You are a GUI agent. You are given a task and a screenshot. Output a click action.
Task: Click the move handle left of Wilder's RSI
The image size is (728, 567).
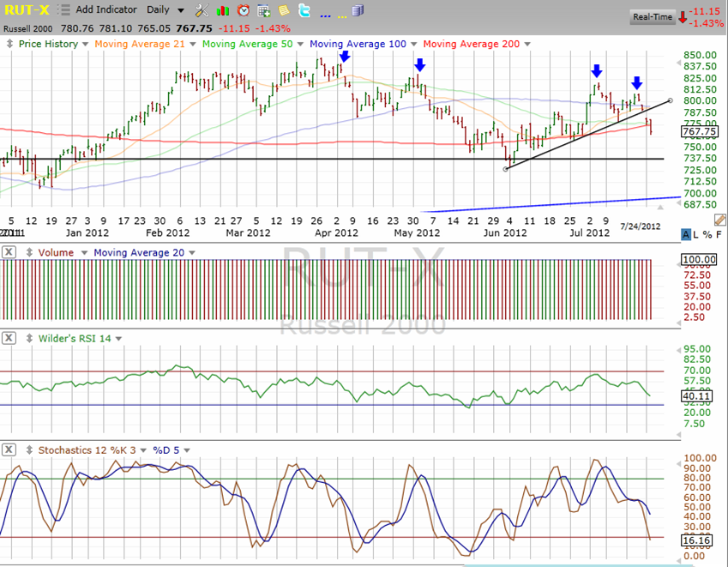29,339
